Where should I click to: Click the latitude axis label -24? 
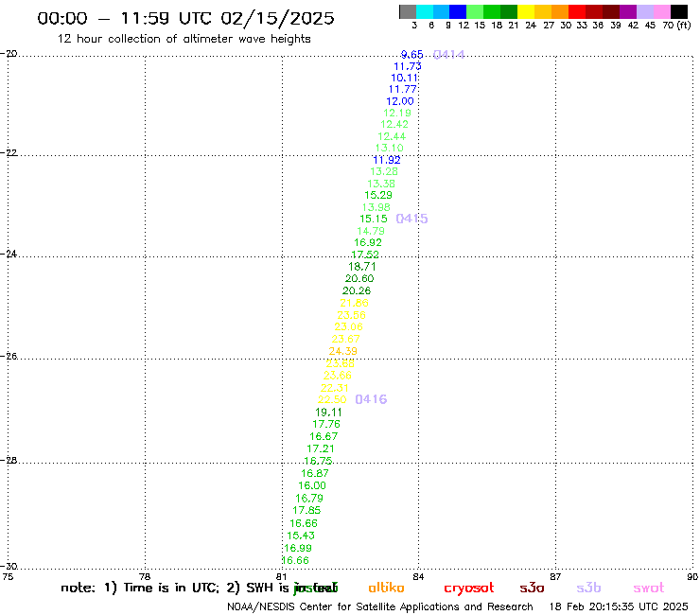[9, 254]
